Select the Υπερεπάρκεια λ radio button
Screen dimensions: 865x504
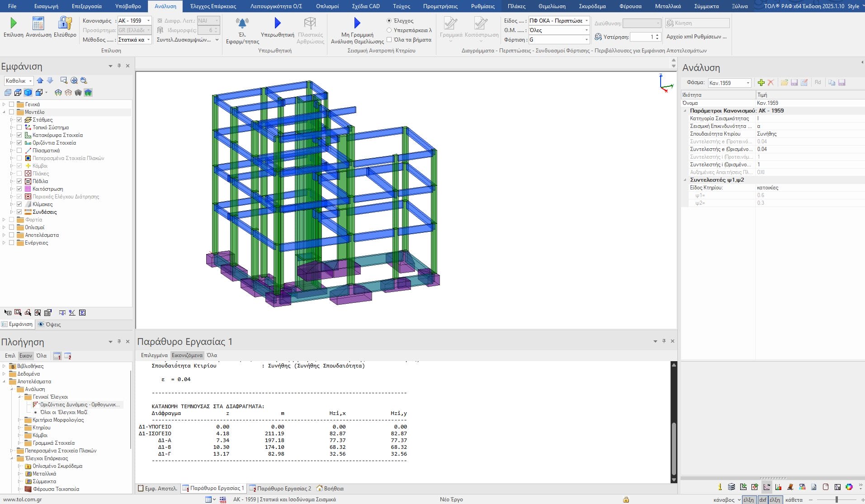[389, 30]
